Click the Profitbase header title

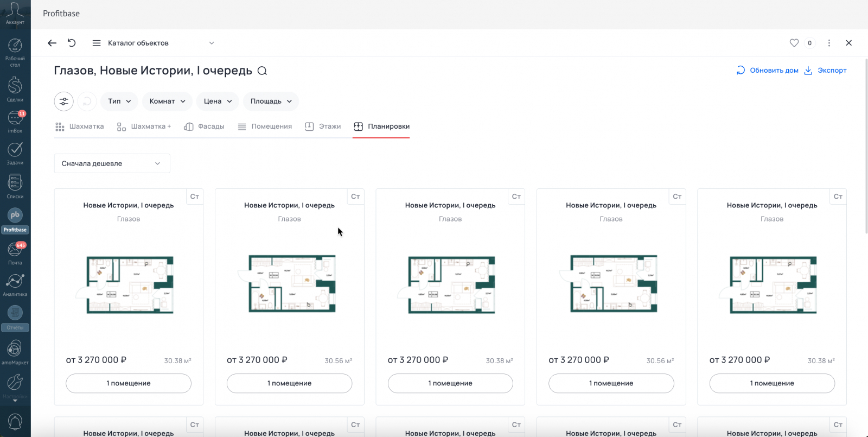pyautogui.click(x=61, y=14)
